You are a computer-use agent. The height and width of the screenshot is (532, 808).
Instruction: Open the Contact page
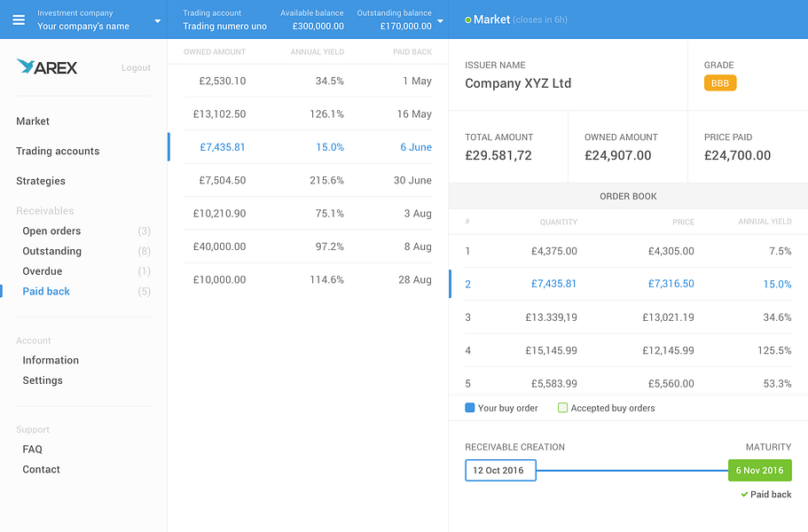click(x=41, y=469)
